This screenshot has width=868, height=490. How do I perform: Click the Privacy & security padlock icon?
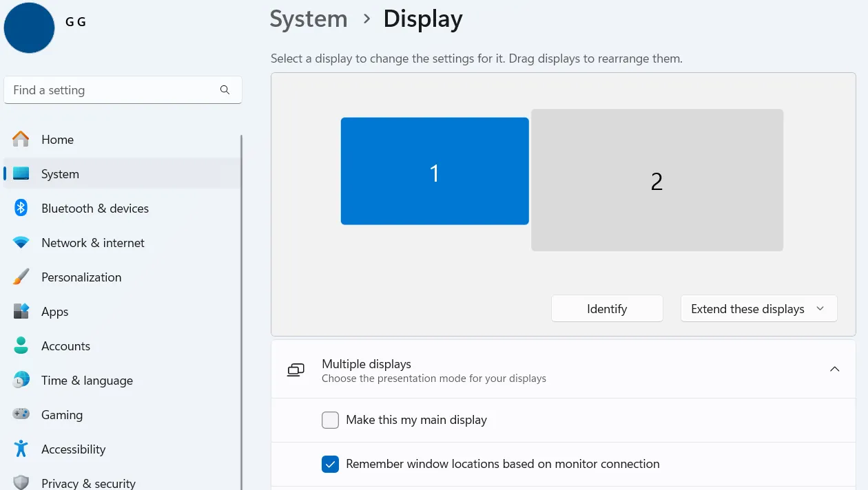click(20, 482)
